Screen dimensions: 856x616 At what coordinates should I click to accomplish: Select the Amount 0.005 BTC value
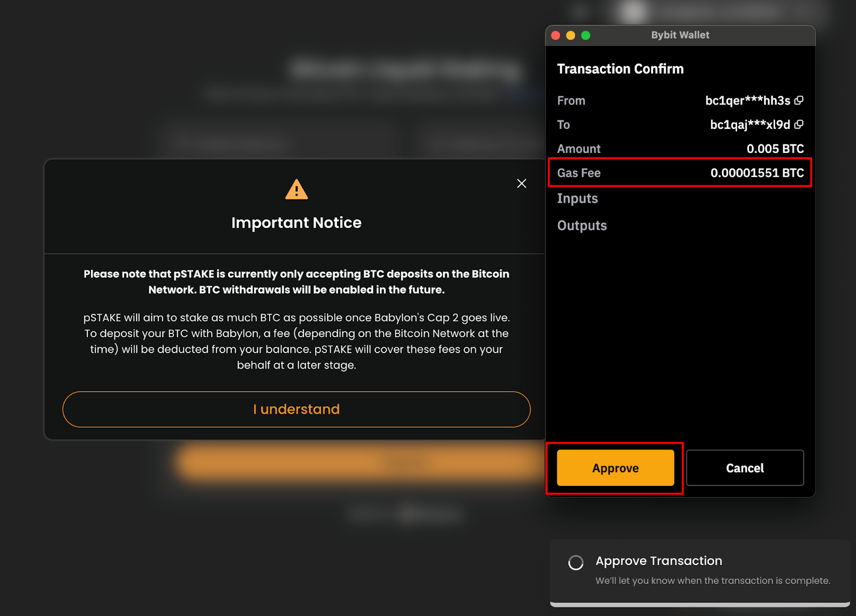coord(775,149)
